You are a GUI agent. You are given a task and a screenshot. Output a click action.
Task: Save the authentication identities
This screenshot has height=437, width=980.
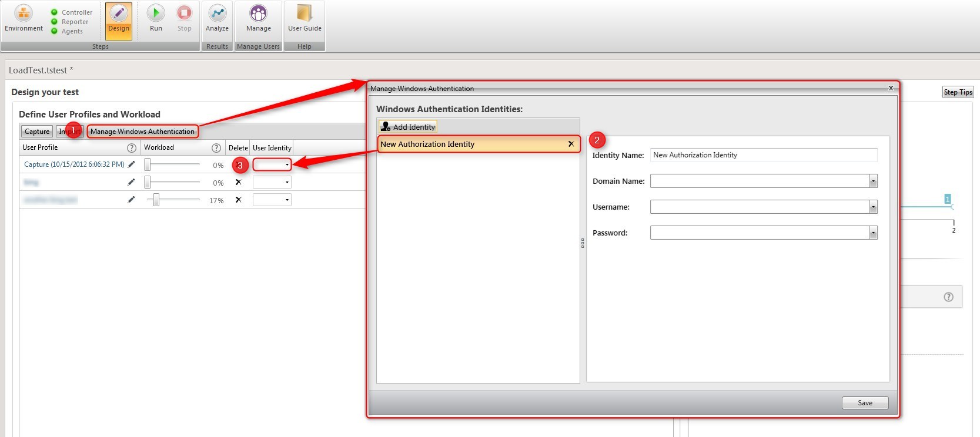point(865,403)
